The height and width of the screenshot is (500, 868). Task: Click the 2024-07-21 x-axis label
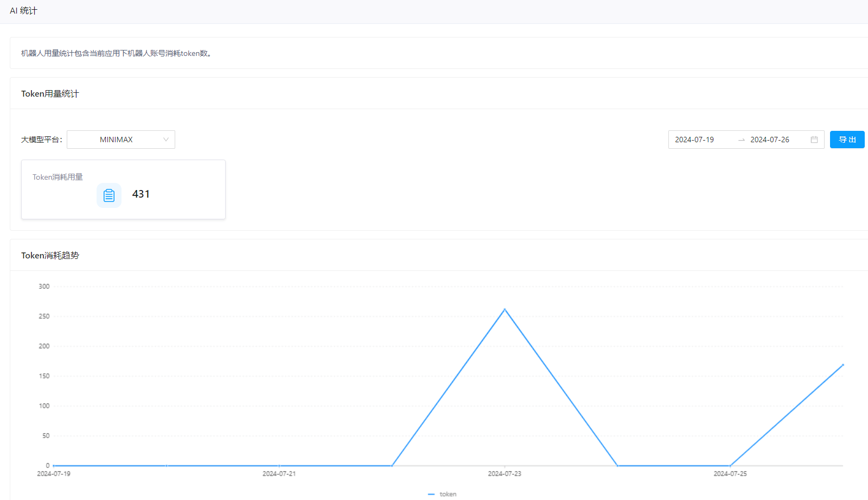[x=279, y=473]
